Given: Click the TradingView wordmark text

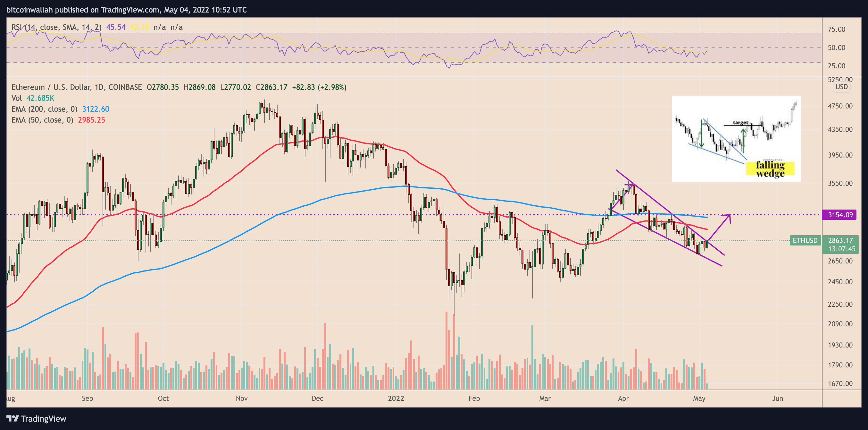Looking at the screenshot, I should click(44, 419).
